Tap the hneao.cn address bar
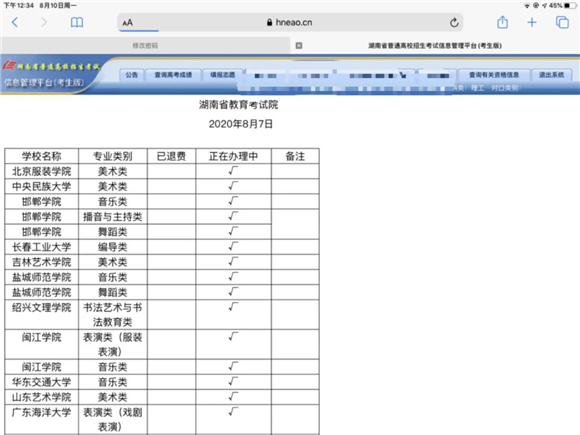580x435 pixels. click(290, 23)
